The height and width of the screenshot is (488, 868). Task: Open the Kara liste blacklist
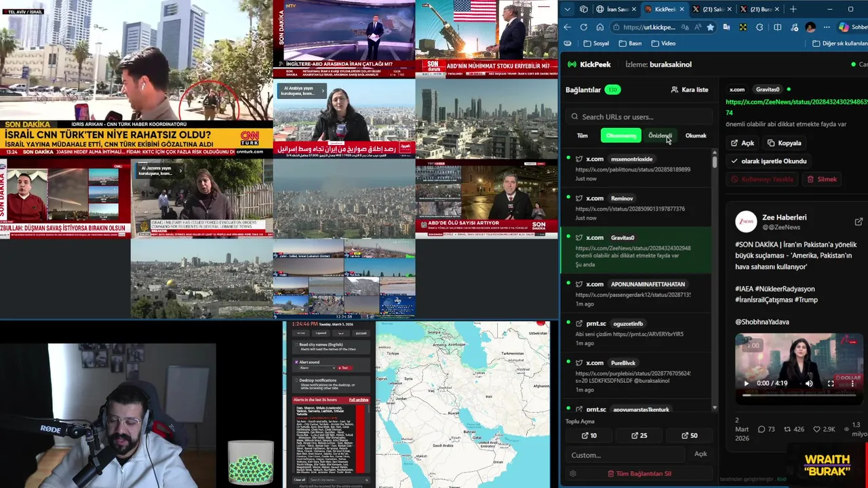(689, 89)
